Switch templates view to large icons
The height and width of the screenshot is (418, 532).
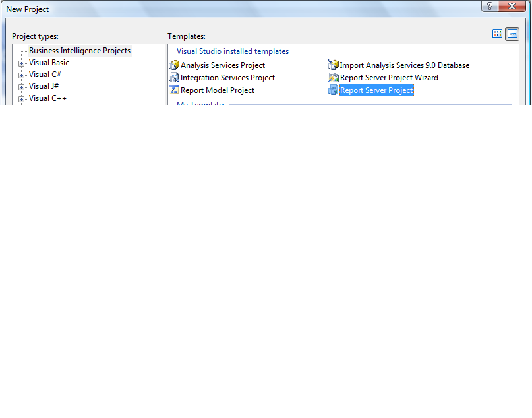click(498, 34)
